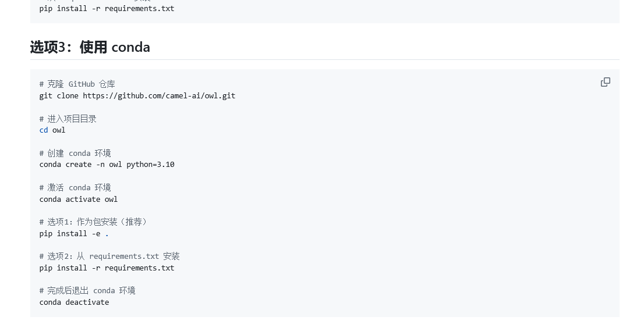Click the comment 进入项目目录
The width and height of the screenshot is (644, 324).
coord(68,119)
